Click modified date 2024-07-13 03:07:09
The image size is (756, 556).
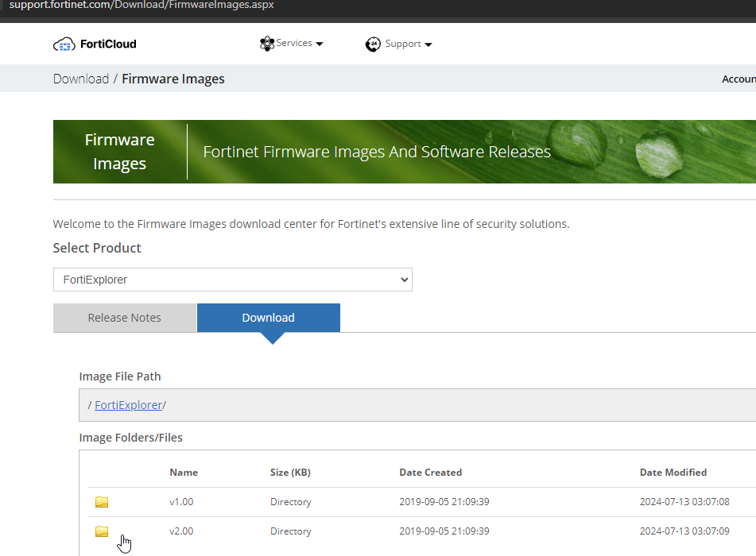[x=684, y=531]
